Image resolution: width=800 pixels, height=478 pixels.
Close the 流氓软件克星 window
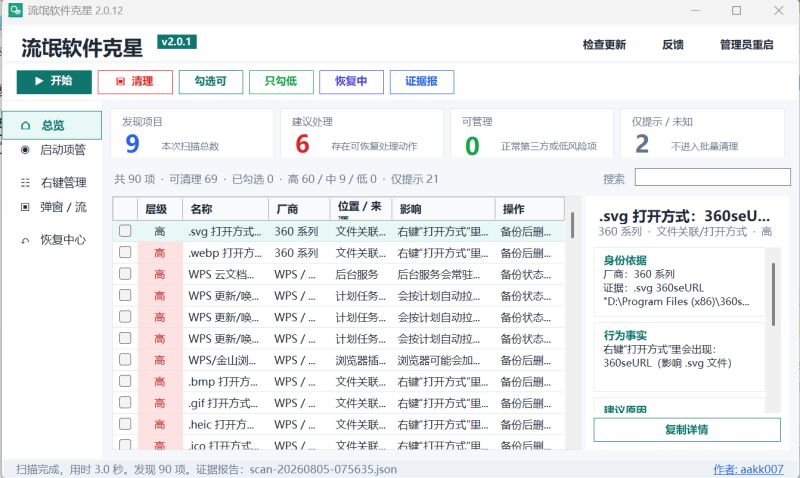(779, 10)
